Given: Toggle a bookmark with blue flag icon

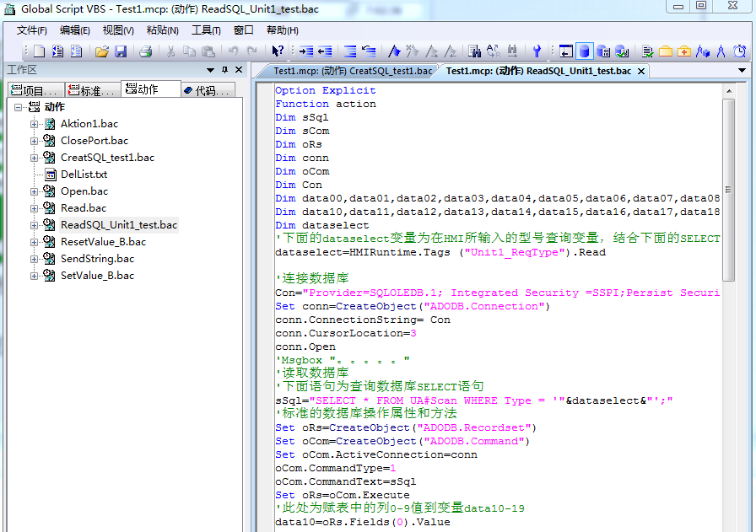Looking at the screenshot, I should click(x=394, y=51).
